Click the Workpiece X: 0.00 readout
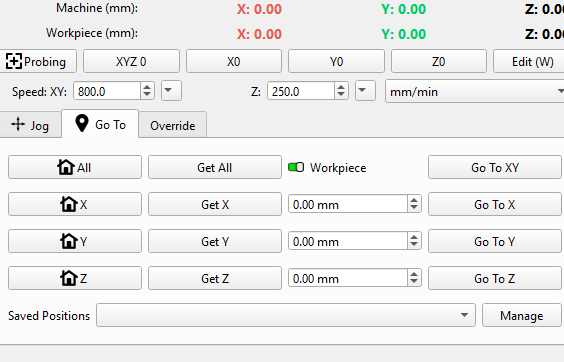This screenshot has height=362, width=564. (259, 34)
